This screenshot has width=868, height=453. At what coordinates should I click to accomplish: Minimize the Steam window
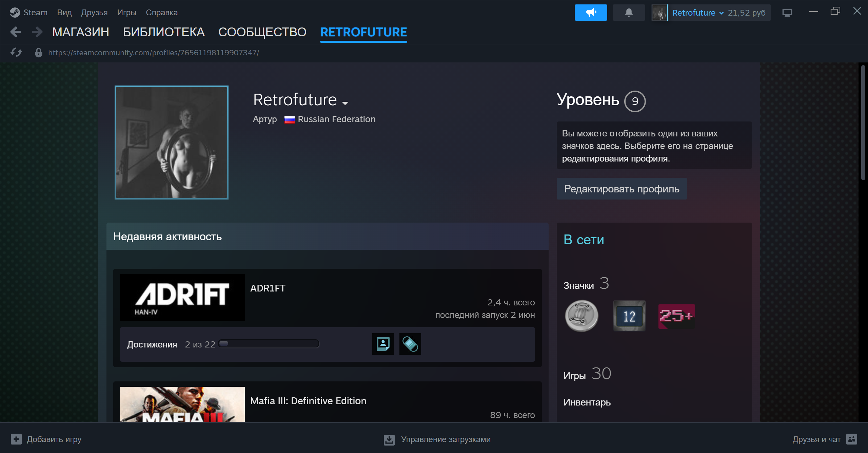coord(813,12)
